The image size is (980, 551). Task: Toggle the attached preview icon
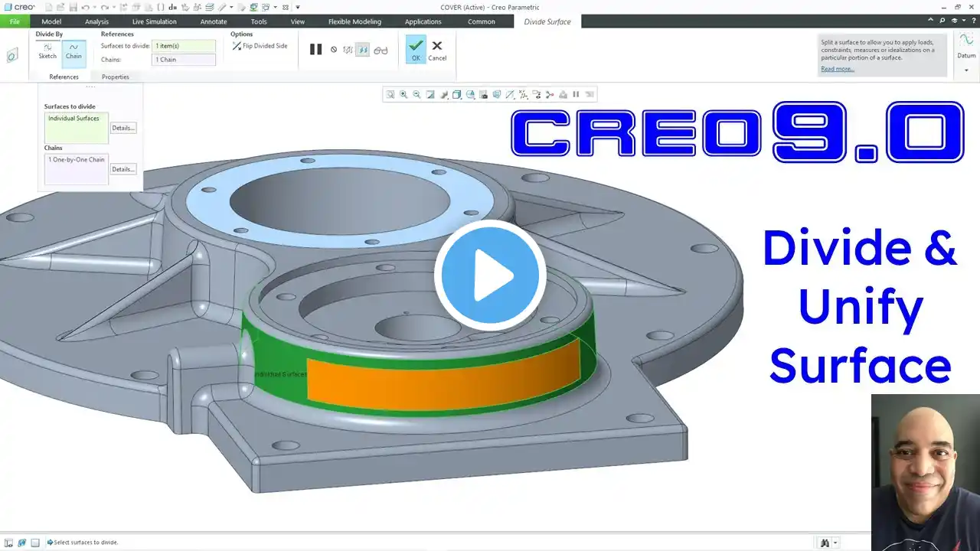363,50
